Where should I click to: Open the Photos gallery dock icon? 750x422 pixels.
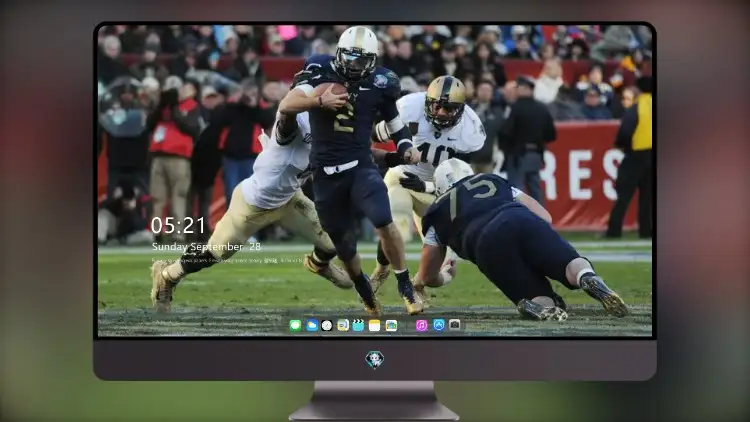(391, 326)
